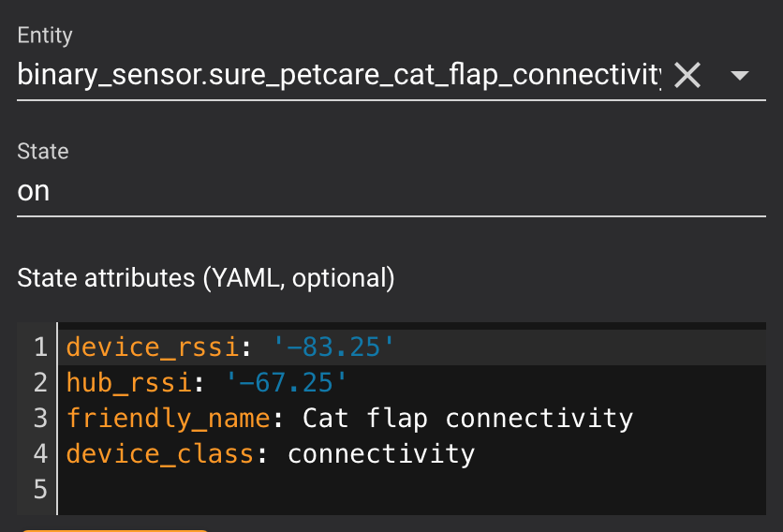Click line number 5 in editor gutter
Screen dimensions: 783x532
(x=39, y=490)
